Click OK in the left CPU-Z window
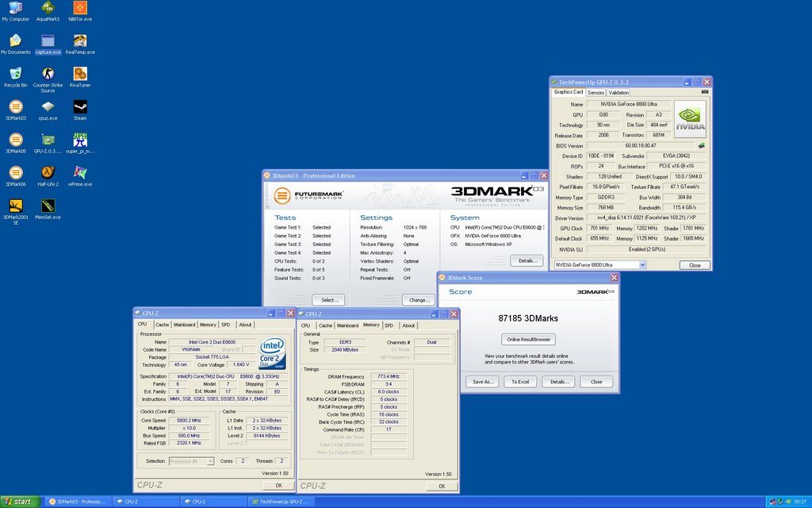This screenshot has height=508, width=812. coord(278,485)
